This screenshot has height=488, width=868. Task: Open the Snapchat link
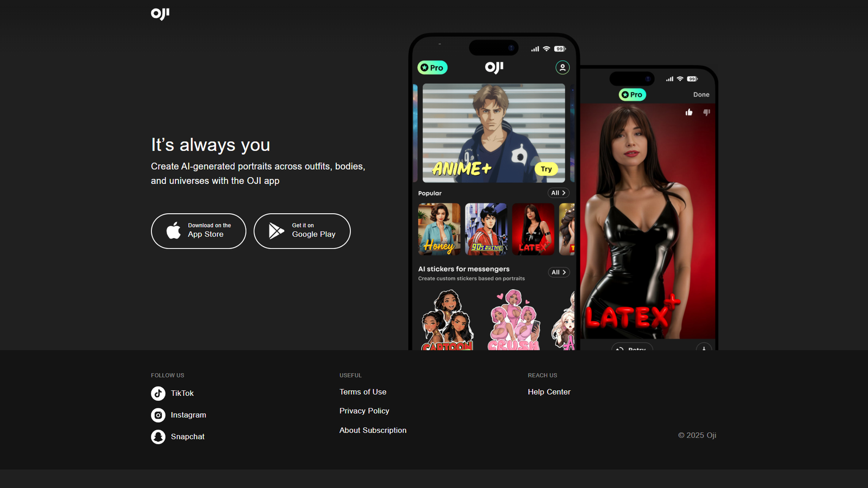pos(188,436)
